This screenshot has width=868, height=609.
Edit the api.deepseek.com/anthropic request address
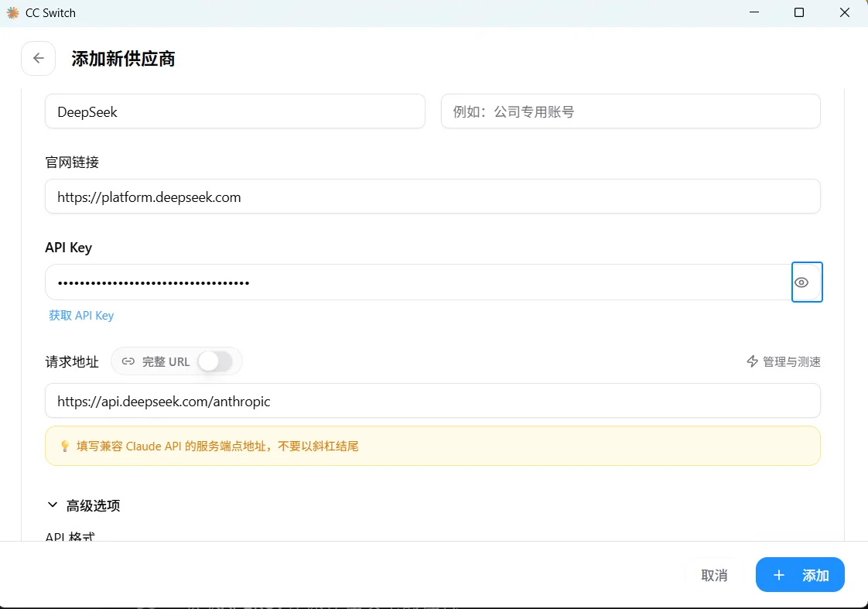[x=432, y=401]
